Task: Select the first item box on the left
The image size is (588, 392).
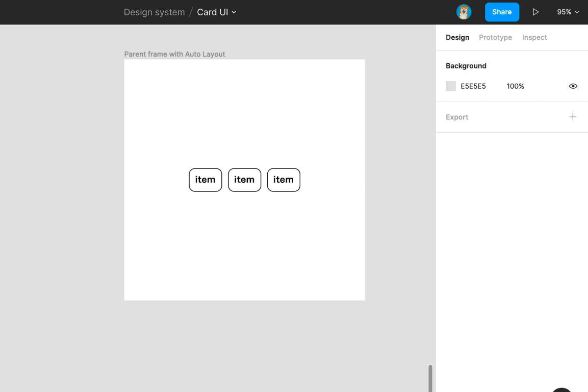Action: tap(205, 180)
